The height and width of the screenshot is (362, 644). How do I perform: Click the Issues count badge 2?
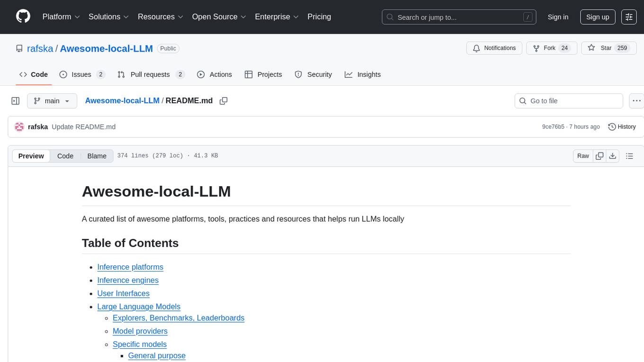[x=100, y=74]
